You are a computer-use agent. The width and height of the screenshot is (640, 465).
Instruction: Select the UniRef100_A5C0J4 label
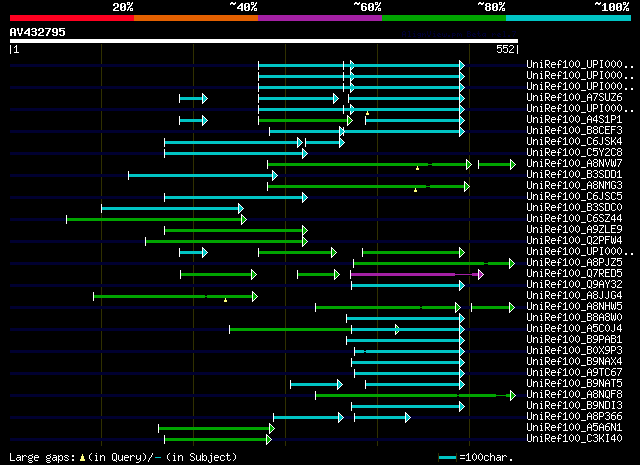(x=574, y=329)
